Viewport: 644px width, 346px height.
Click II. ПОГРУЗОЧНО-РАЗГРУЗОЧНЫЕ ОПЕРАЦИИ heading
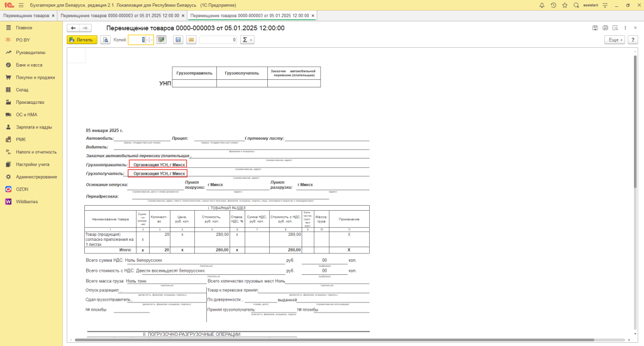[191, 334]
